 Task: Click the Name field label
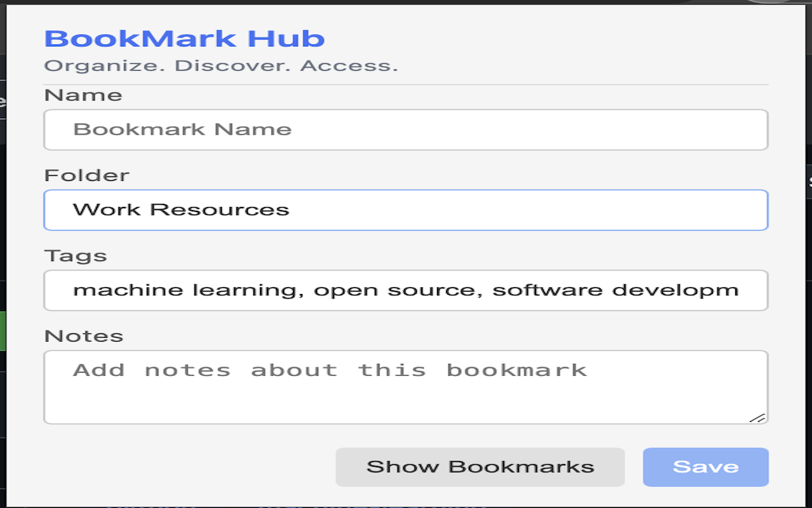(83, 95)
